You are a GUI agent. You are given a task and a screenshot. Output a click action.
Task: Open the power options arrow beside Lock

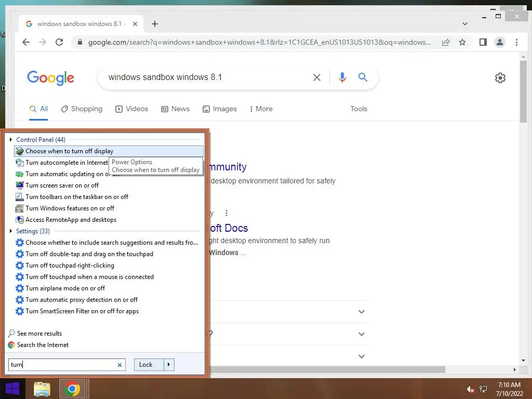coord(169,365)
